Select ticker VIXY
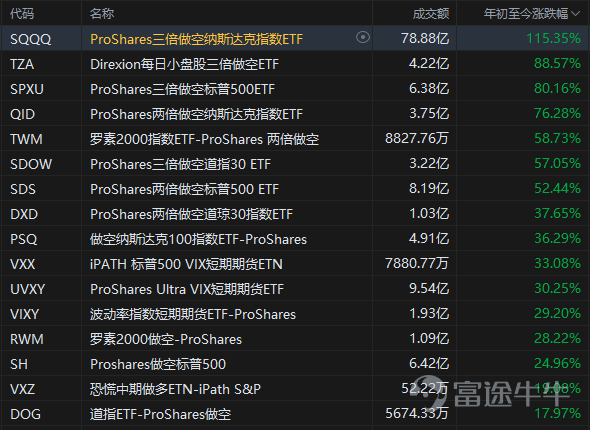Image resolution: width=590 pixels, height=430 pixels. (24, 314)
